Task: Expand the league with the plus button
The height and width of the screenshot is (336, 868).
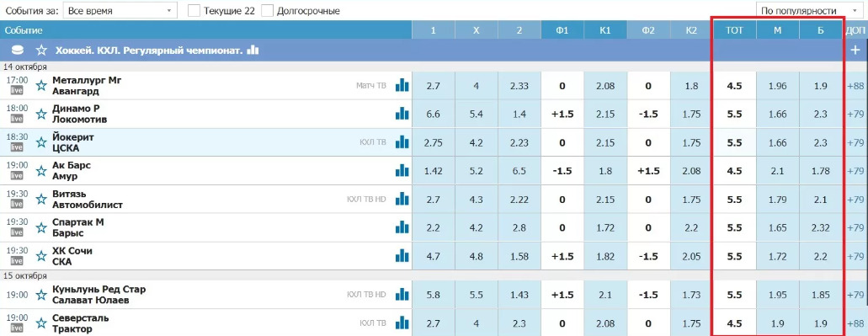Action: tap(856, 51)
